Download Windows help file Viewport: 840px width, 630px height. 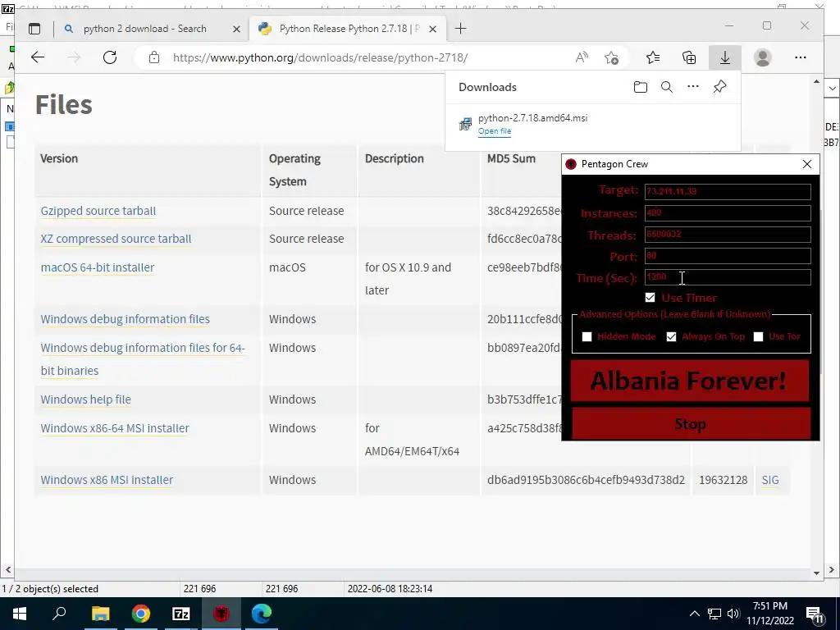(x=85, y=399)
